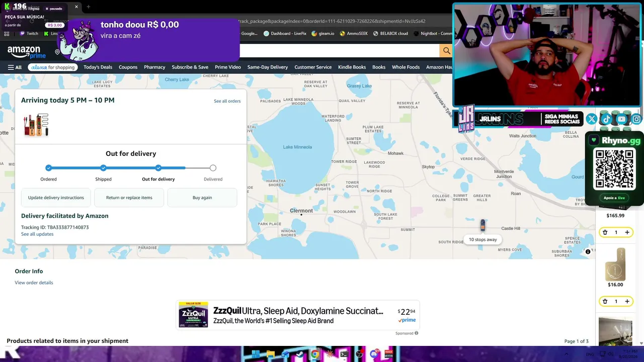
Task: Click the Delivered progress step circle
Action: point(213,168)
